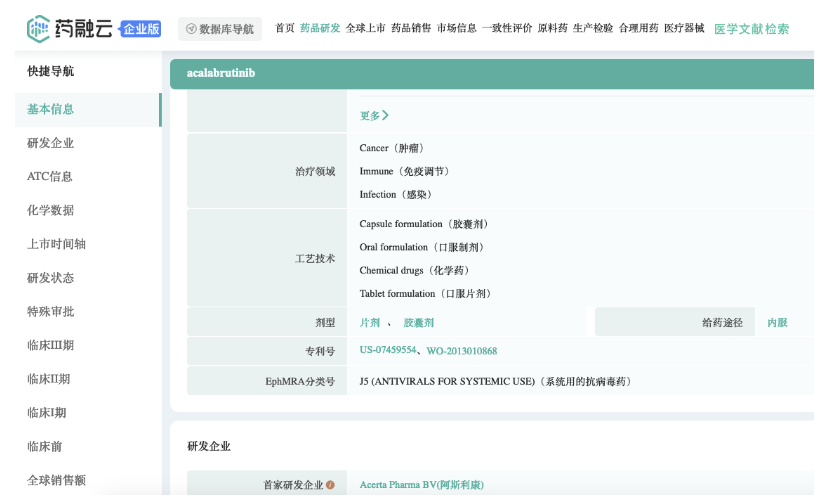Open the 药品研发 menu item

click(320, 28)
